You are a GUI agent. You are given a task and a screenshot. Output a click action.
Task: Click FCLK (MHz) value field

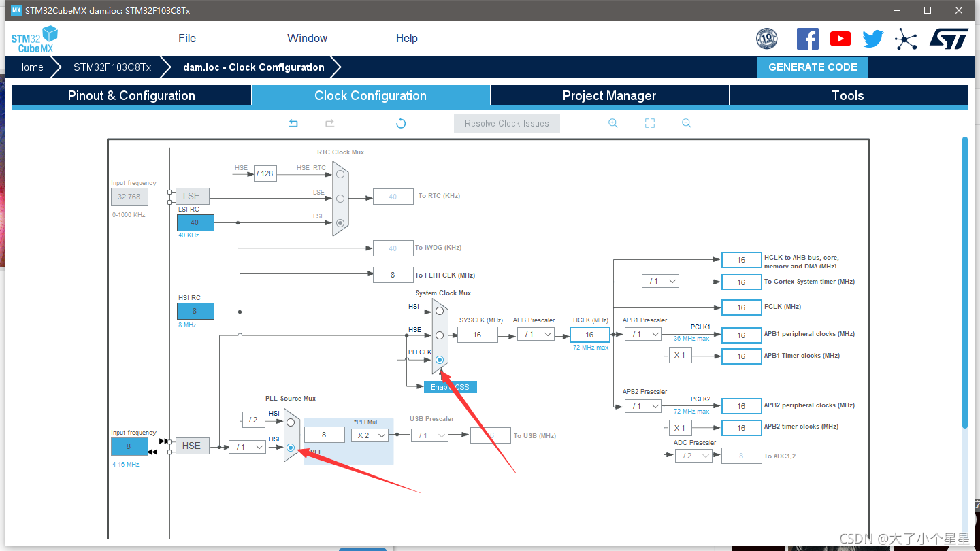(741, 307)
